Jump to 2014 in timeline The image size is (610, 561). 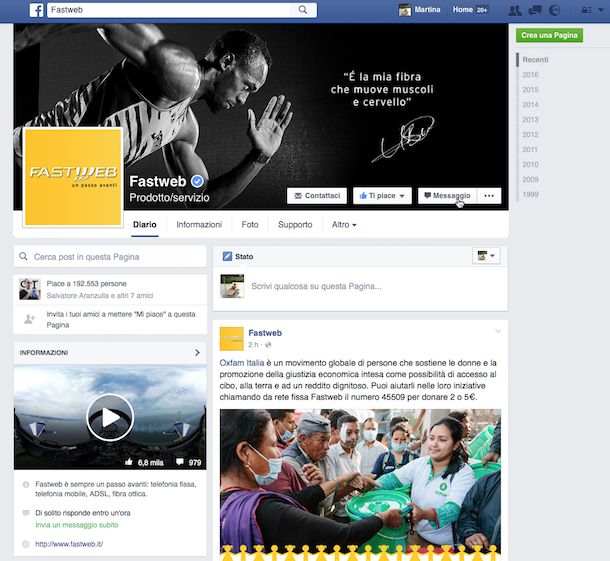pyautogui.click(x=531, y=105)
